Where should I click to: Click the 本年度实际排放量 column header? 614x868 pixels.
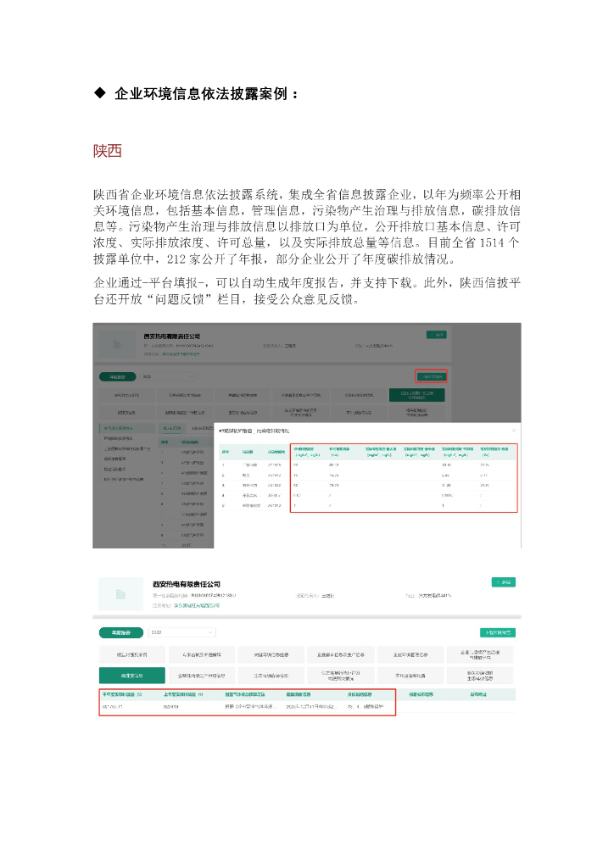122,694
